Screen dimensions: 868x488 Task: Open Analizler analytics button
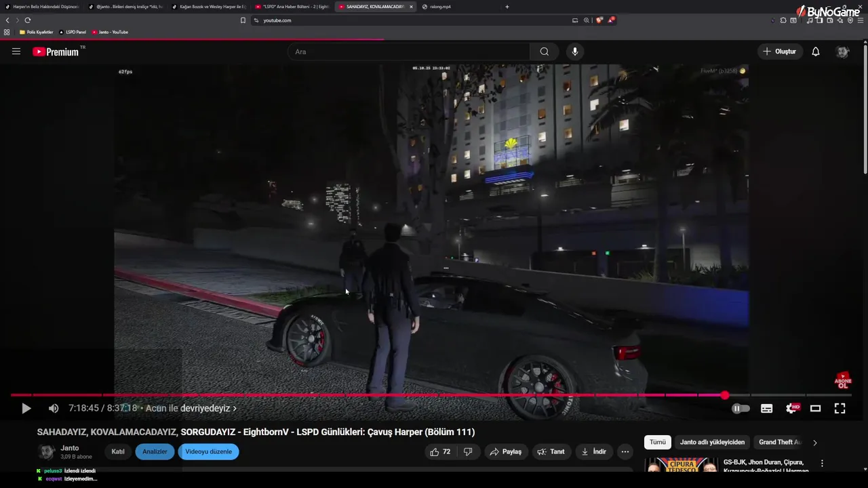click(x=155, y=451)
